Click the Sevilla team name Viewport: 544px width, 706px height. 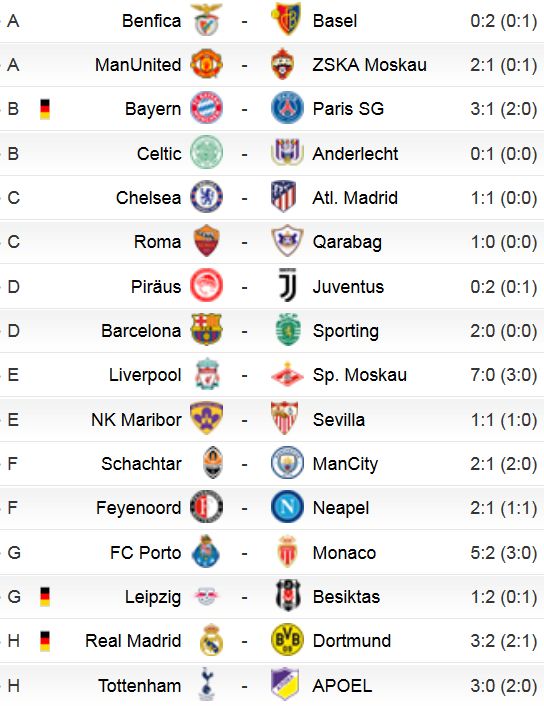[x=339, y=420]
